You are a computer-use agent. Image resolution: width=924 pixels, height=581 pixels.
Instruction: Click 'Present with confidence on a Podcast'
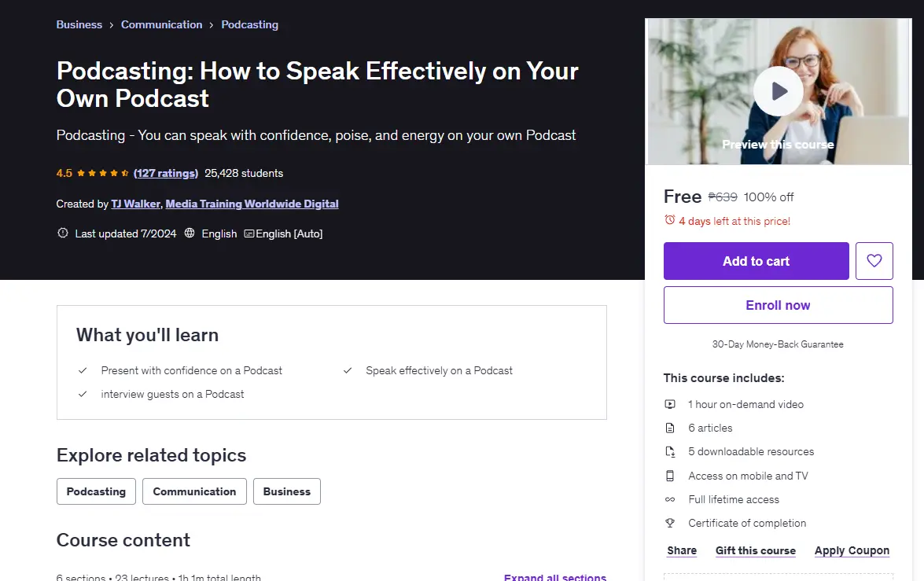192,370
